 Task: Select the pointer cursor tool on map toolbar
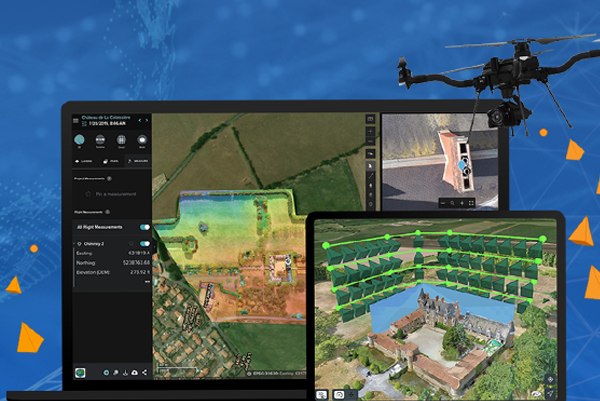coord(370,165)
